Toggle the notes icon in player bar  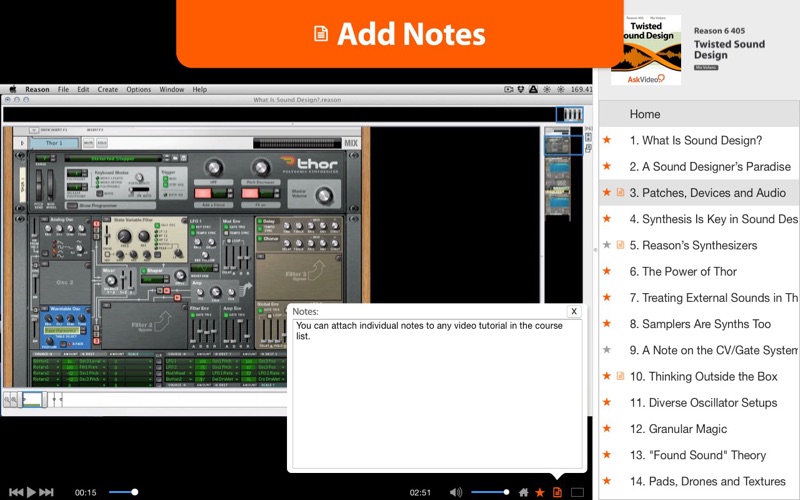pyautogui.click(x=557, y=492)
